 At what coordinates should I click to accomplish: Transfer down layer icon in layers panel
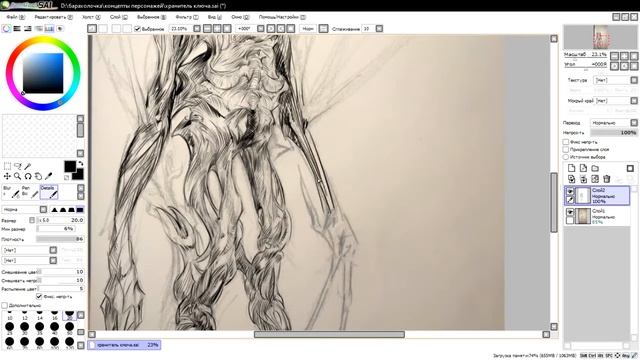571,179
